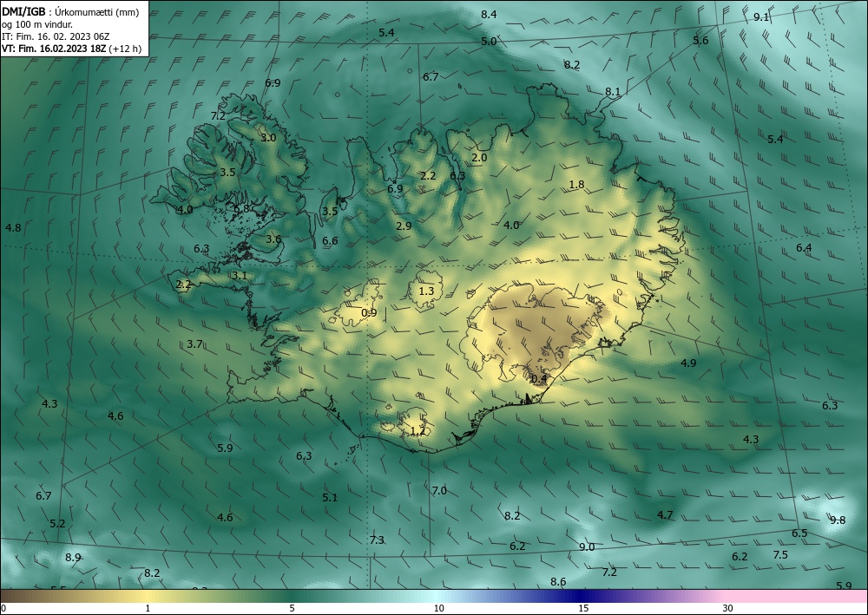
Task: Click the map value 3.6
Action: coord(273,239)
